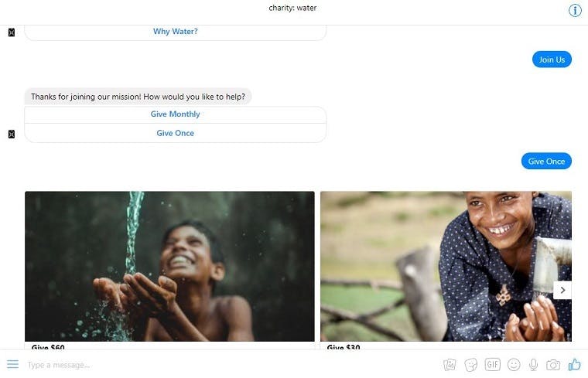Image resolution: width=588 pixels, height=378 pixels.
Task: Click the Why Water? link
Action: 175,32
